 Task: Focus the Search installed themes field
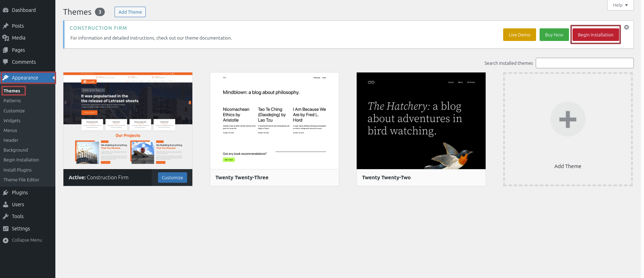click(x=584, y=63)
